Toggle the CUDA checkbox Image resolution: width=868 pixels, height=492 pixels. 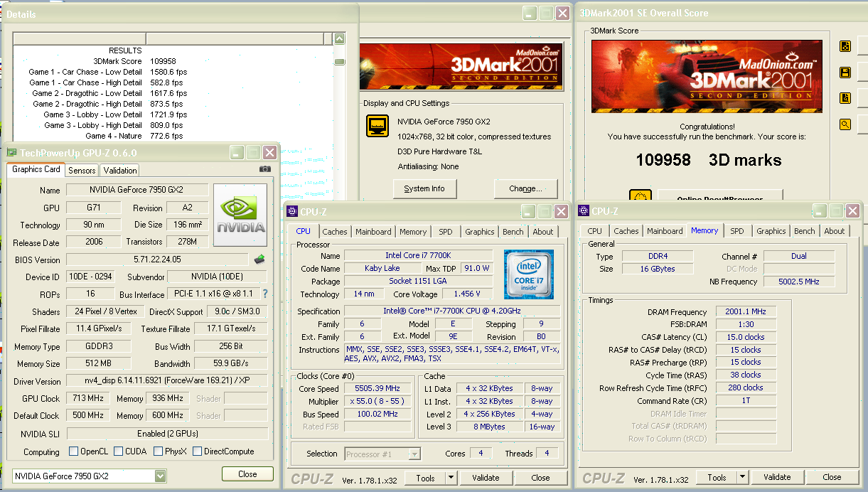117,451
